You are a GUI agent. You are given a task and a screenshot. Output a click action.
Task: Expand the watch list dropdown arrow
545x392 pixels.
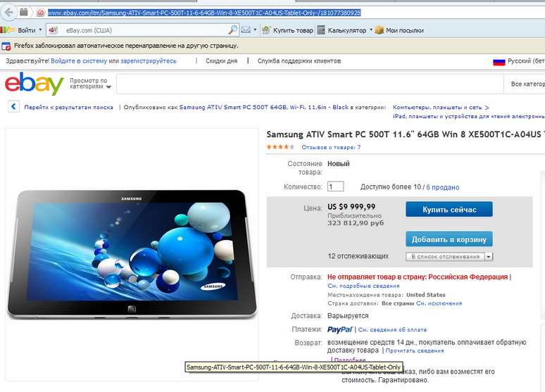pyautogui.click(x=489, y=256)
